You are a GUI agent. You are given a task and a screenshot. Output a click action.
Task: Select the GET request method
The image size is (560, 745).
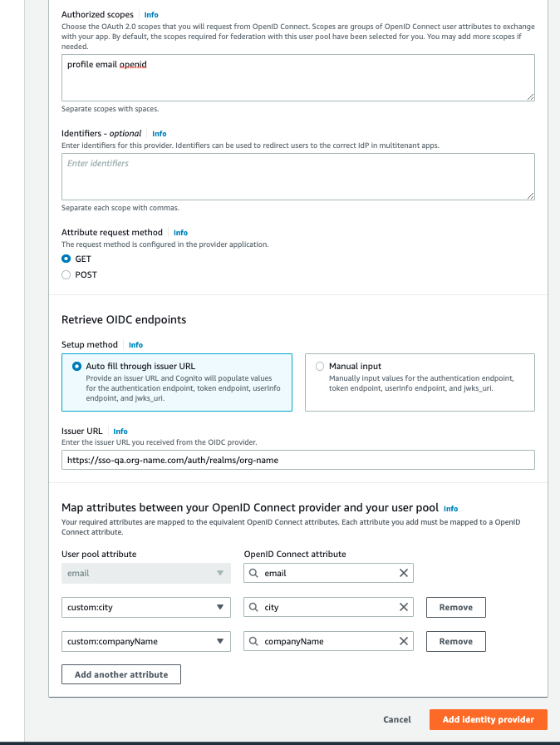[66, 259]
